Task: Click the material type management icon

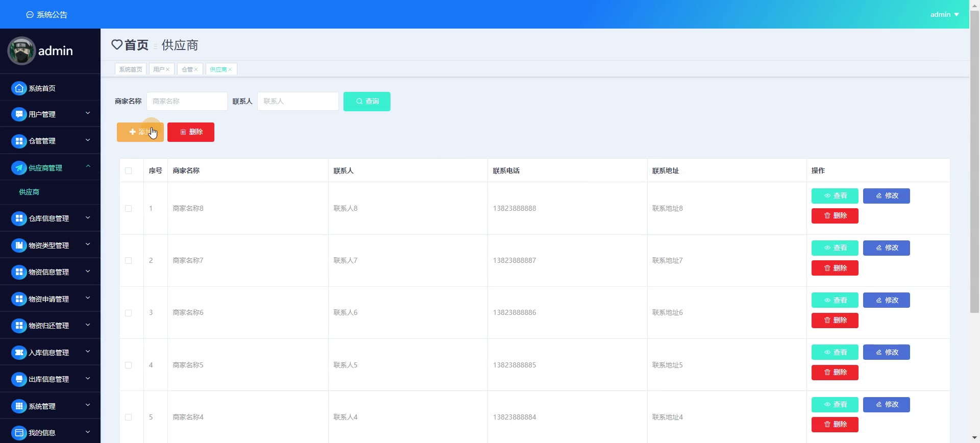Action: point(19,245)
